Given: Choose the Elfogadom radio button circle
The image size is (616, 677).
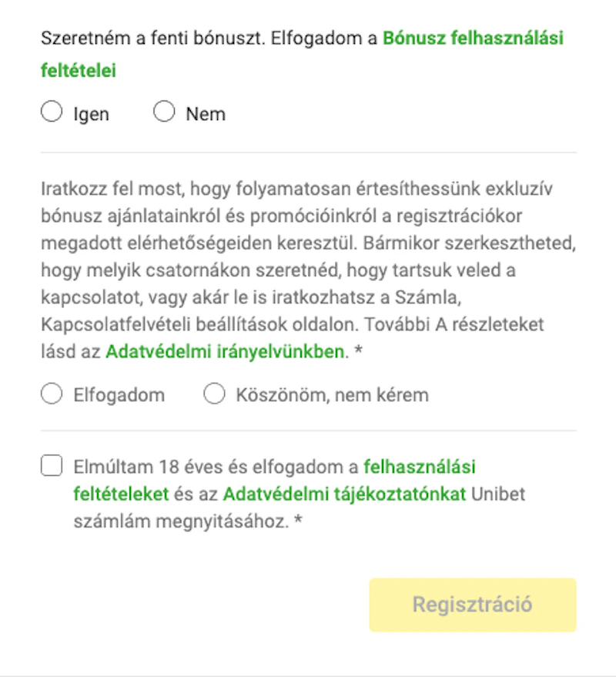Looking at the screenshot, I should click(x=52, y=395).
